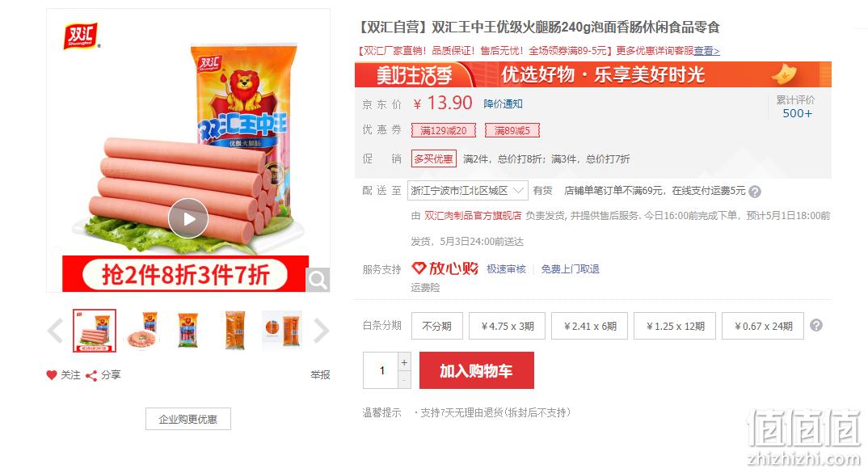868x473 pixels.
Task: Open the image magnifier icon
Action: click(318, 281)
